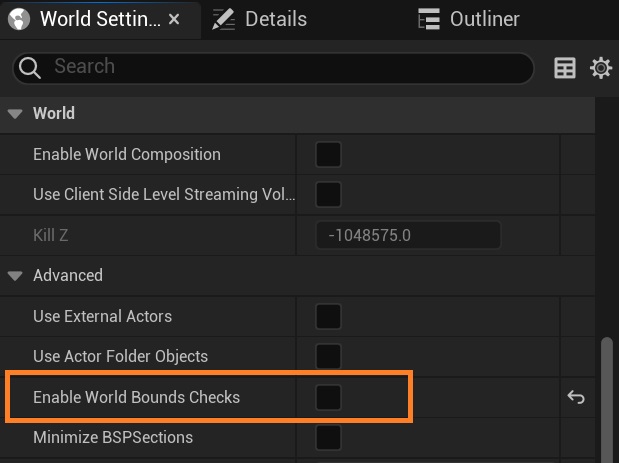Open the property matrix table icon
Viewport: 619px width, 463px height.
point(565,68)
